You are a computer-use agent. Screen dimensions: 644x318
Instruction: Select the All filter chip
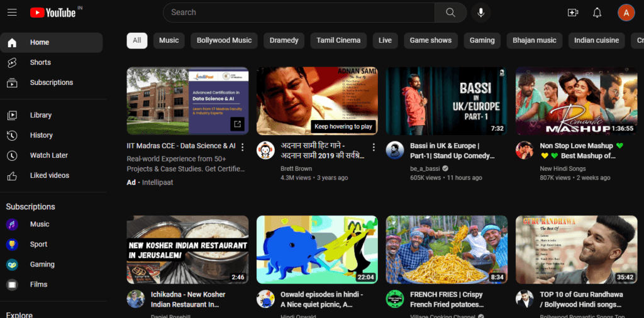tap(136, 41)
